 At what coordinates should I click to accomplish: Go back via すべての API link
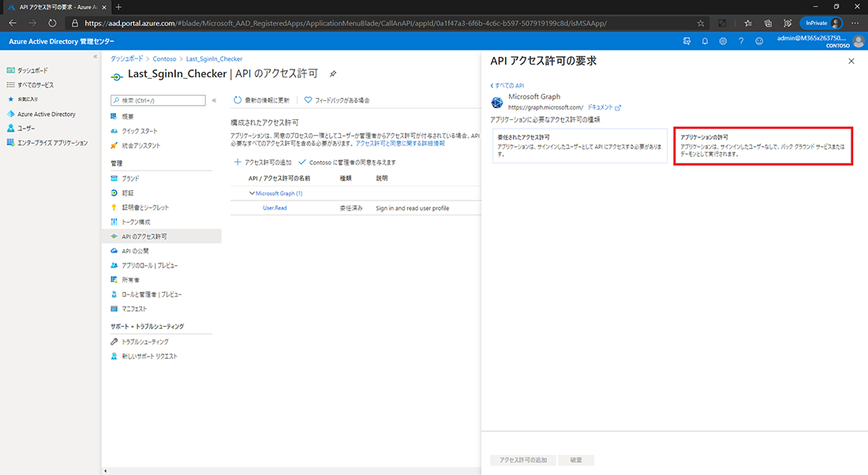(x=507, y=85)
